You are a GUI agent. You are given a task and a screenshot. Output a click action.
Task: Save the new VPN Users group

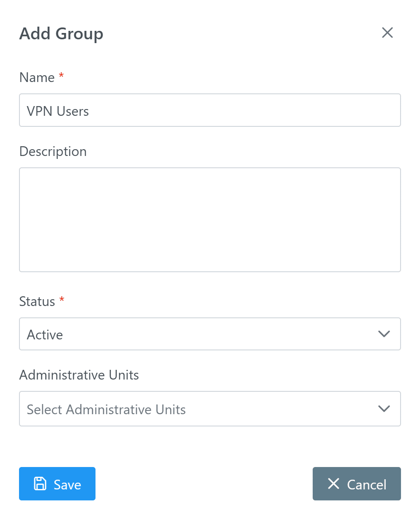57,483
